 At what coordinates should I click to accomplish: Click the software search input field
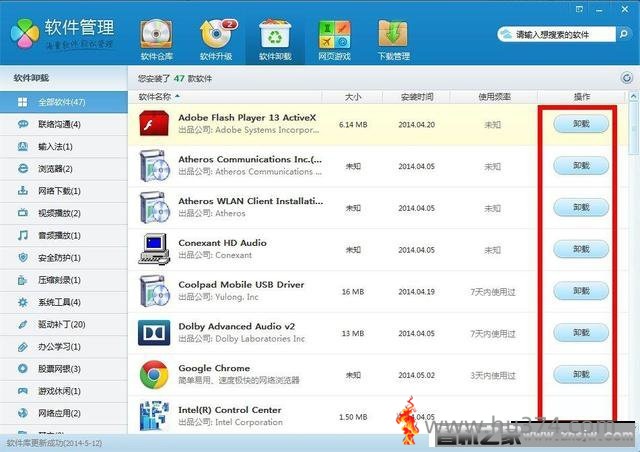[x=556, y=34]
